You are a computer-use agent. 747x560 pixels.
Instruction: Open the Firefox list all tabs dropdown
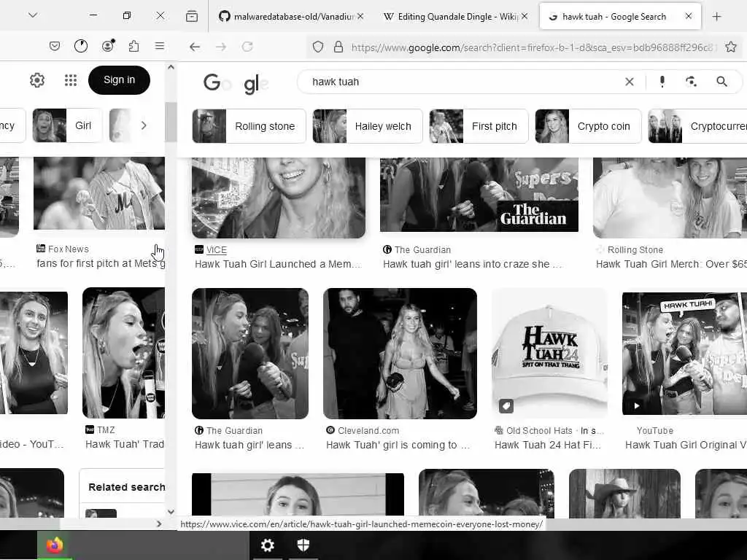(33, 15)
